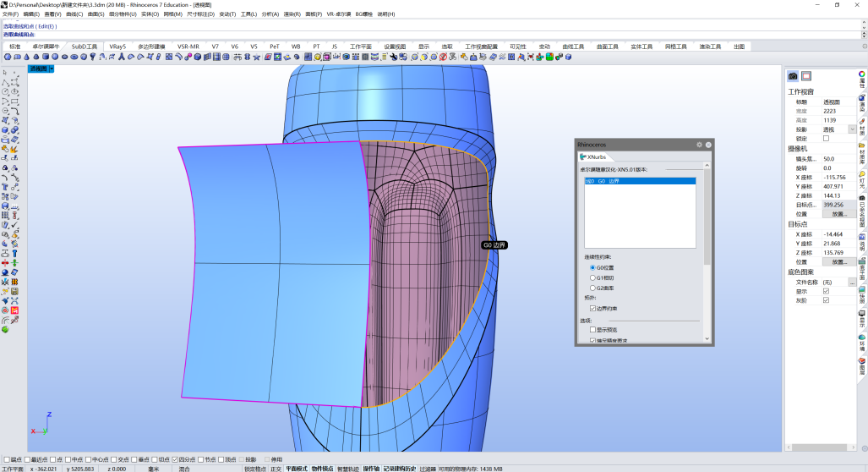
Task: Toggle the 灰阶 wallpaper checkbox
Action: coord(826,300)
